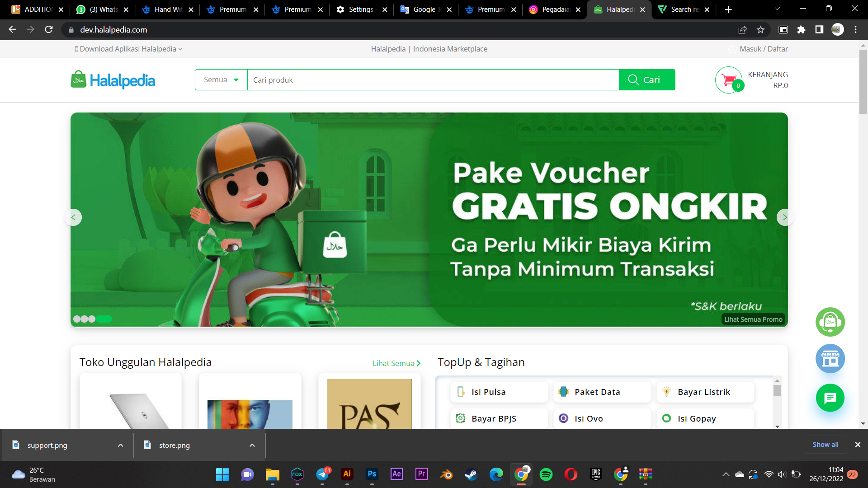The width and height of the screenshot is (868, 488).
Task: Open a new browser tab with plus
Action: [728, 9]
